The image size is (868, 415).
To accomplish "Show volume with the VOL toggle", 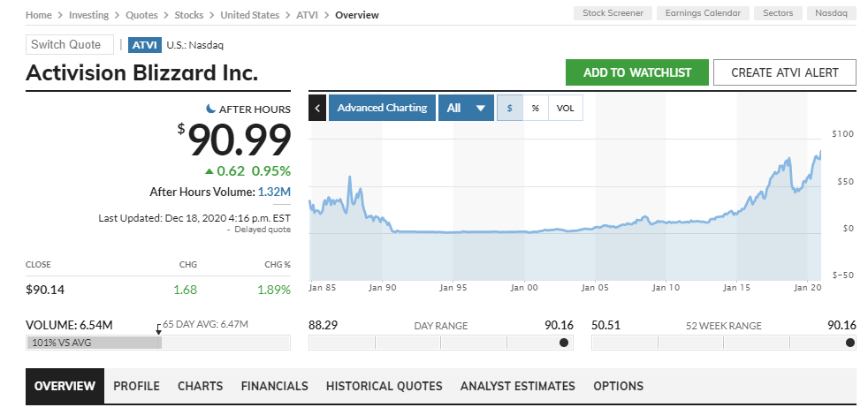I will click(x=566, y=108).
